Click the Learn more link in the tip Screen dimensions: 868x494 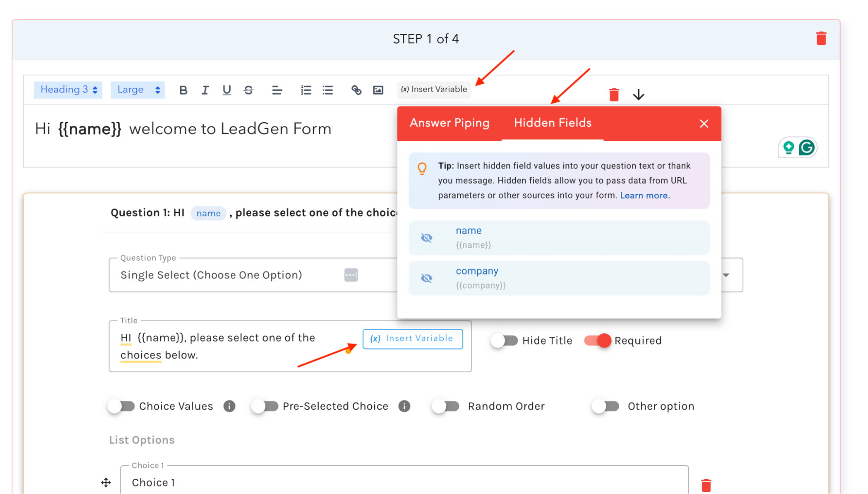[x=644, y=195]
